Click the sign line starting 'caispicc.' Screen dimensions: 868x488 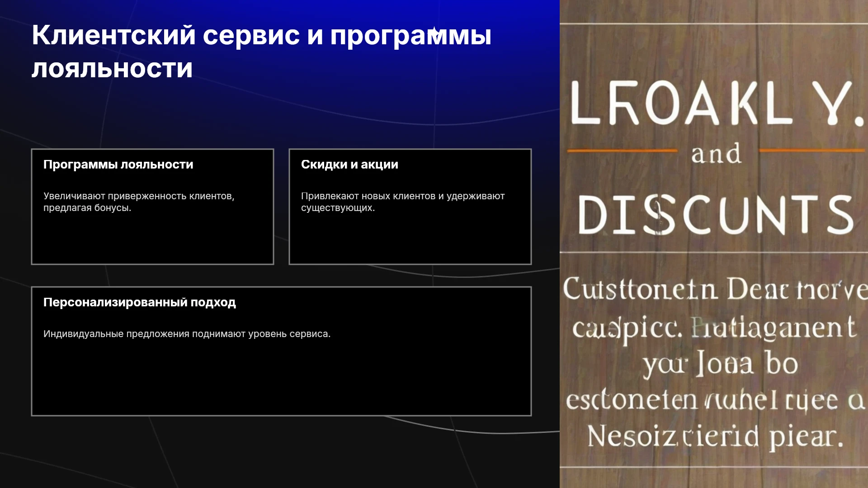tap(714, 328)
